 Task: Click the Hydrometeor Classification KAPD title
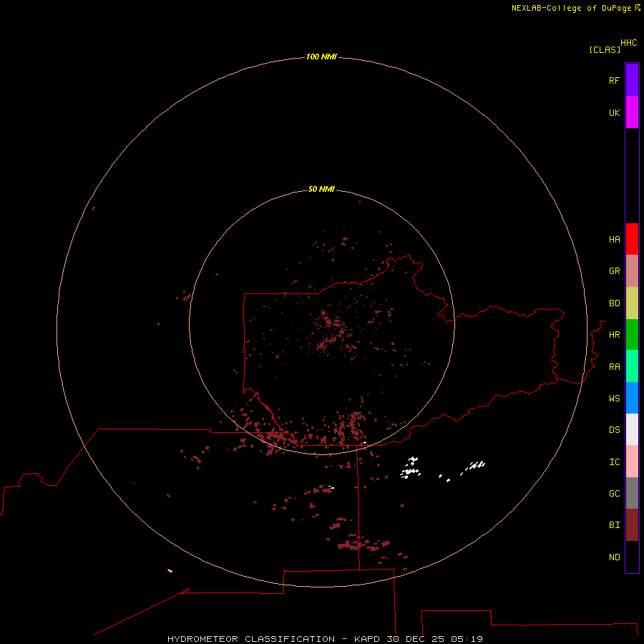(x=325, y=639)
